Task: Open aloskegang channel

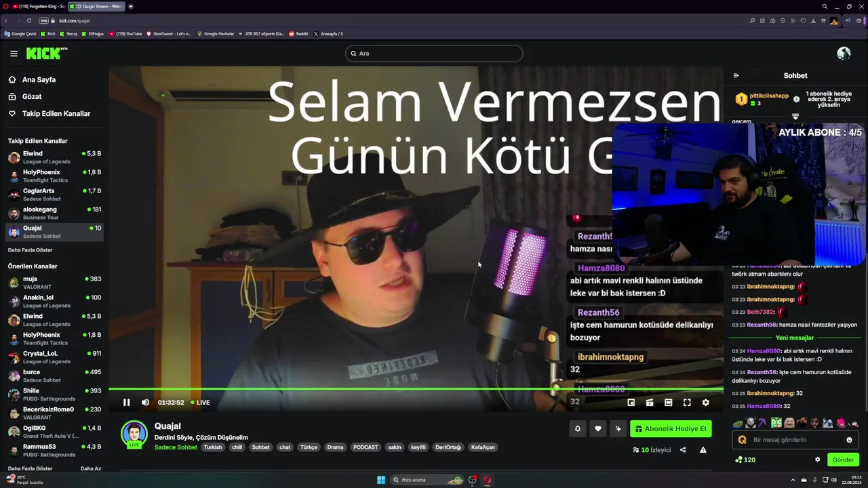Action: (54, 213)
